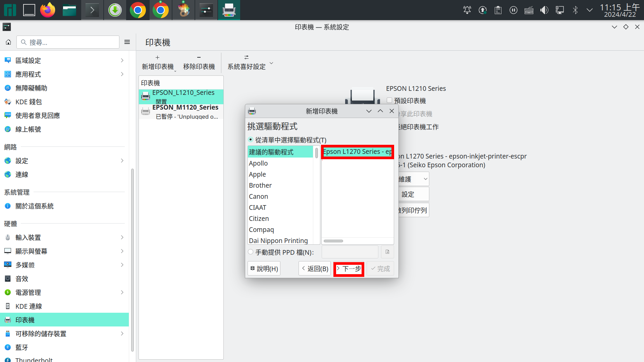644x362 pixels.
Task: Check the default printer checkbox (預設印表機)
Action: coord(389,101)
